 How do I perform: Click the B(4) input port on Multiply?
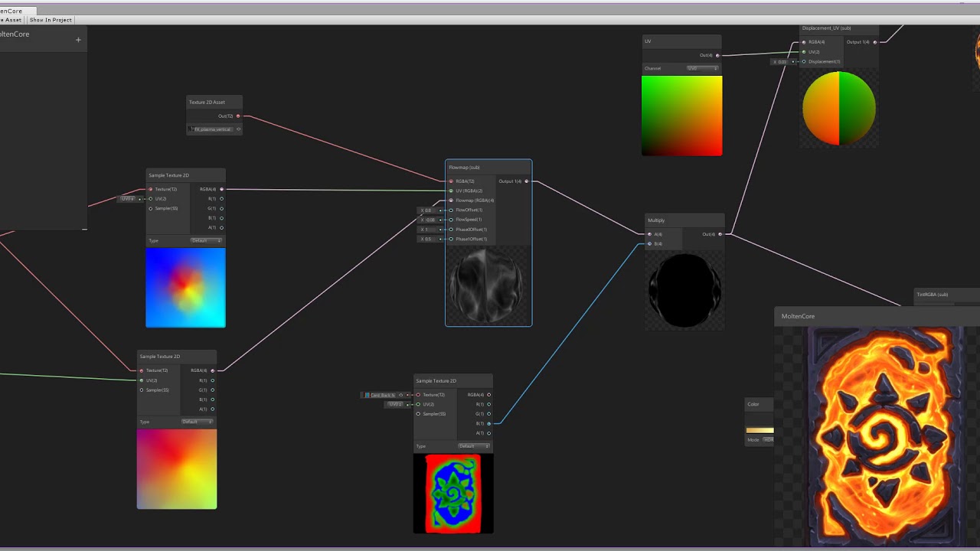pos(649,244)
